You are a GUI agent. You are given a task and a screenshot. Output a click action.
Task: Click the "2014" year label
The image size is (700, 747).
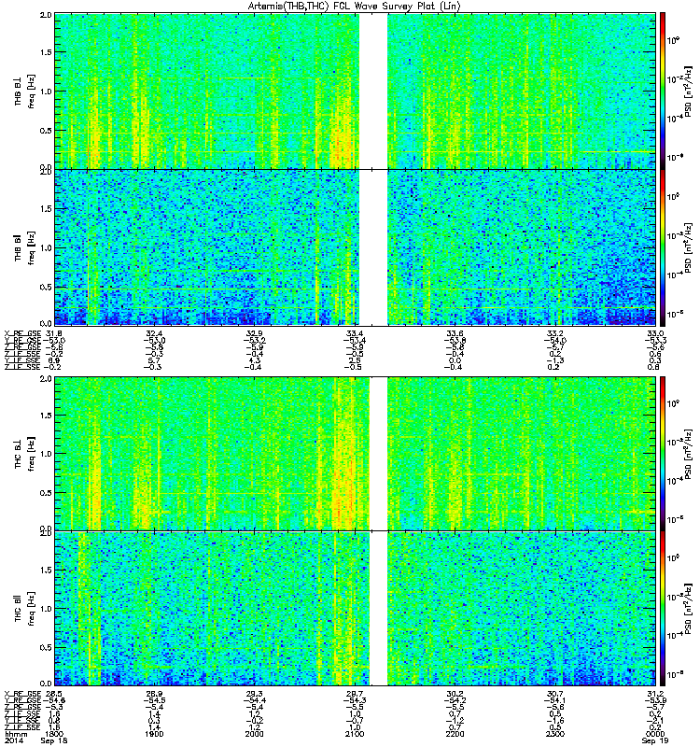[x=14, y=740]
